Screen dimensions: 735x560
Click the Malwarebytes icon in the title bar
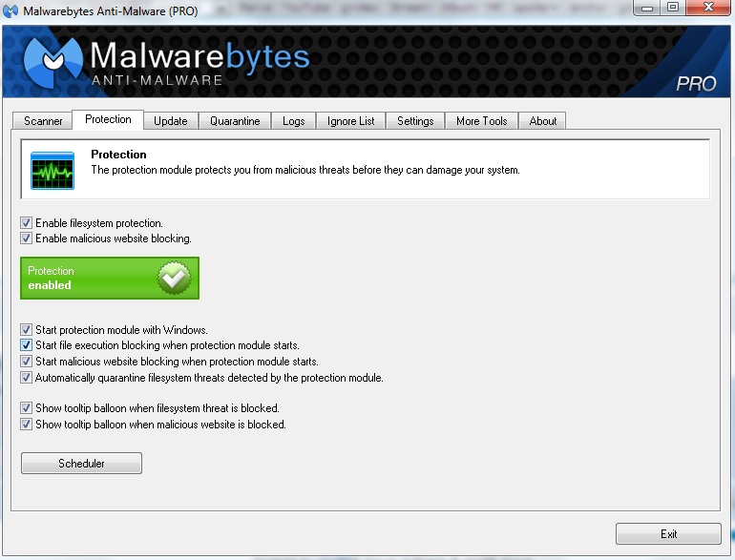[x=10, y=10]
